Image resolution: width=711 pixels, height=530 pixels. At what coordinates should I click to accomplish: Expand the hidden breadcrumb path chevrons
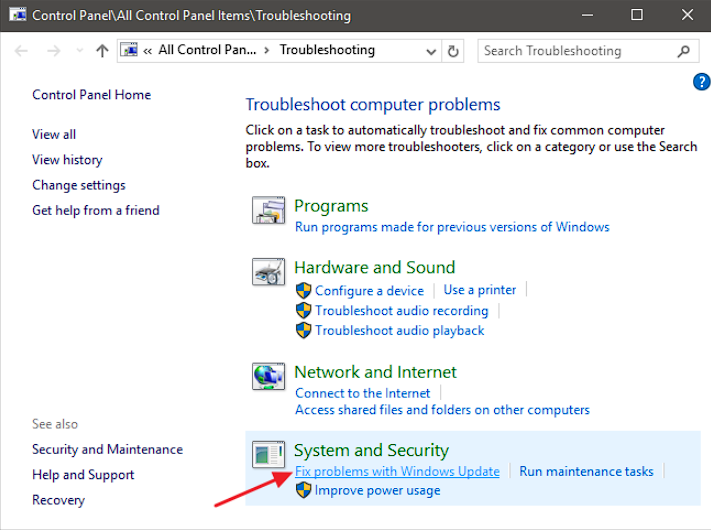tap(148, 51)
